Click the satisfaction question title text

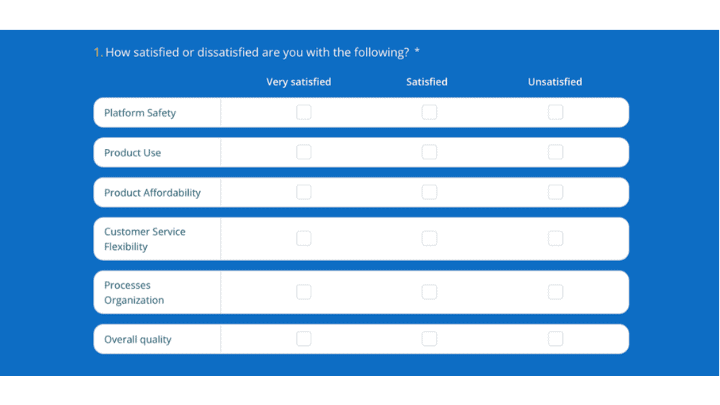point(257,52)
